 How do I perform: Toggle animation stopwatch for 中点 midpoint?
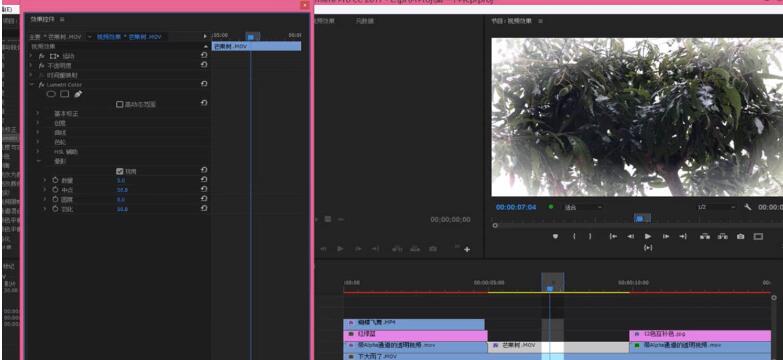click(x=55, y=190)
